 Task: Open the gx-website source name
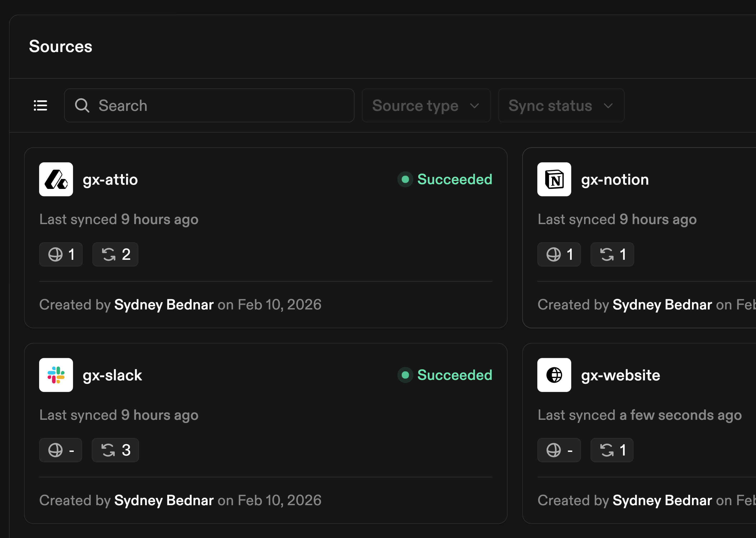620,375
